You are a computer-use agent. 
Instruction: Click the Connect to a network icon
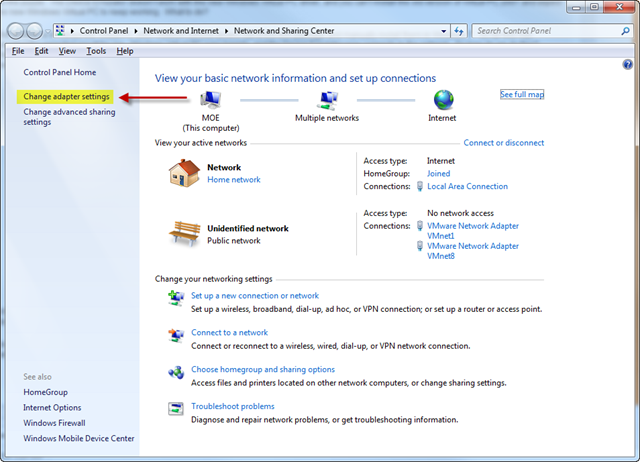[175, 334]
